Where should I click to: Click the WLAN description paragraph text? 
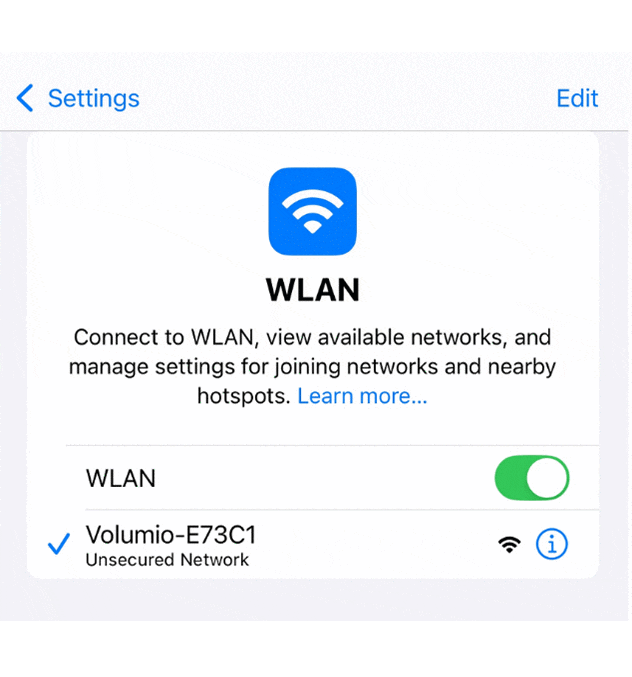point(313,367)
